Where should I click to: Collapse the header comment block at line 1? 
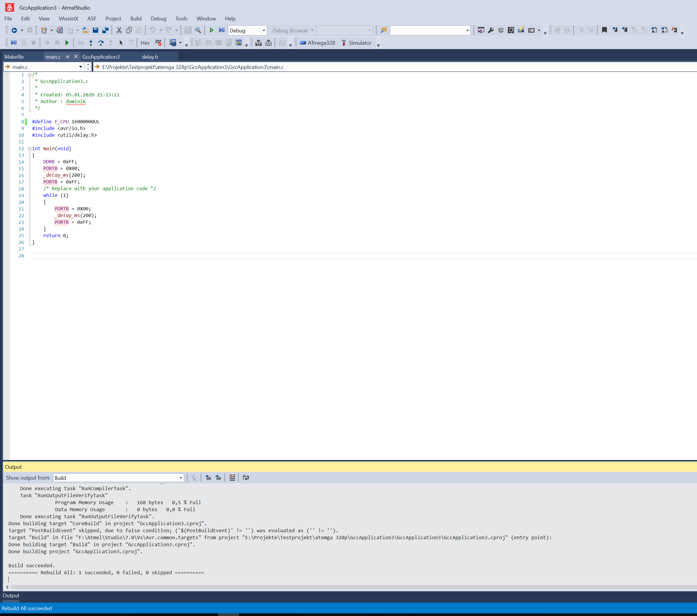[x=30, y=75]
